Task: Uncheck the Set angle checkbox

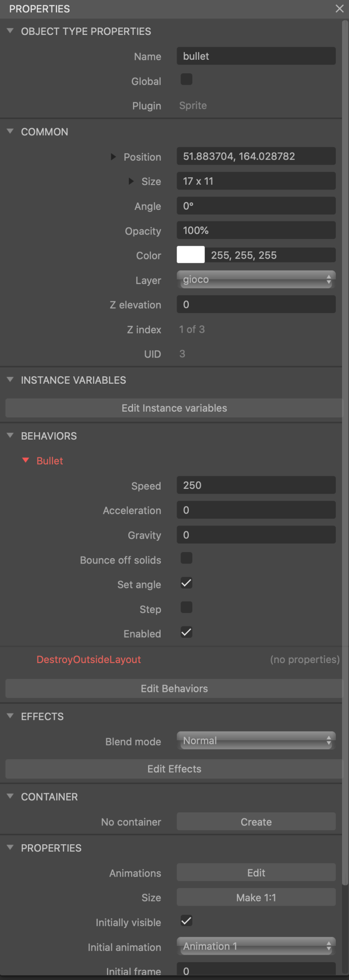Action: pos(186,583)
